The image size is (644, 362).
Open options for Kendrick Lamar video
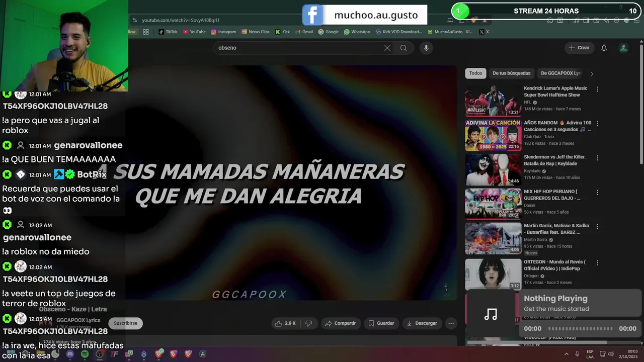(597, 89)
